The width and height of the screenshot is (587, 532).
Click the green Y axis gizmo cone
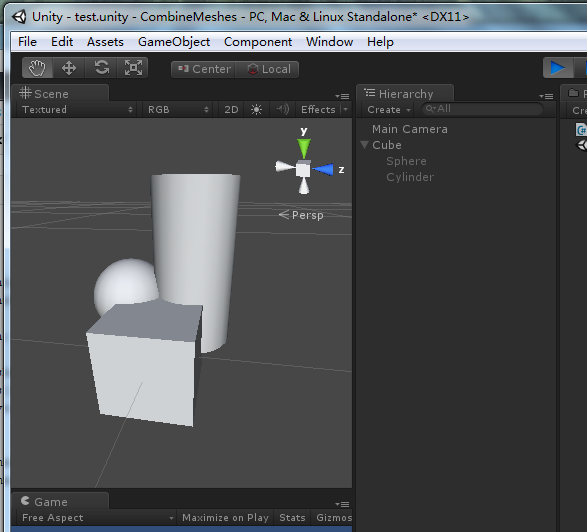click(304, 148)
